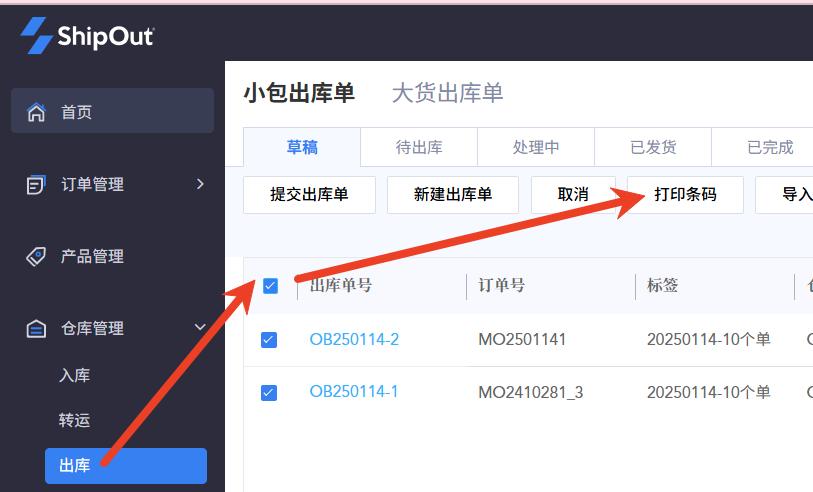Open outbound order OB250114-2 link
813x492 pixels.
coord(354,340)
